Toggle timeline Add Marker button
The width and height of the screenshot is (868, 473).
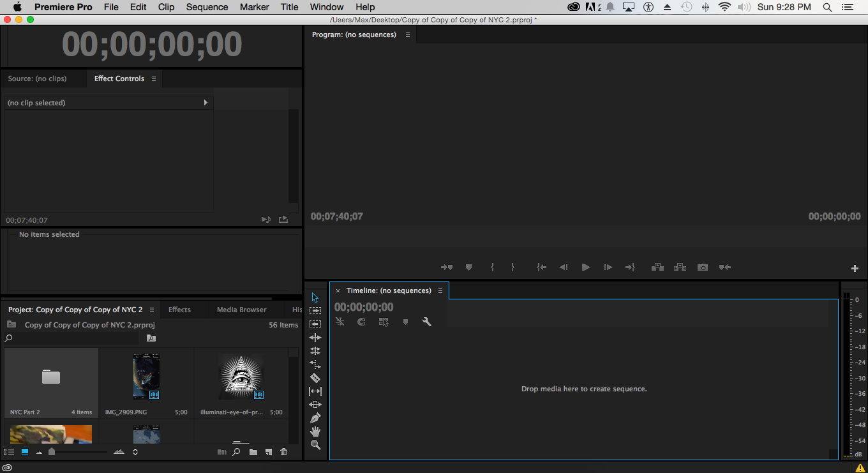point(405,322)
